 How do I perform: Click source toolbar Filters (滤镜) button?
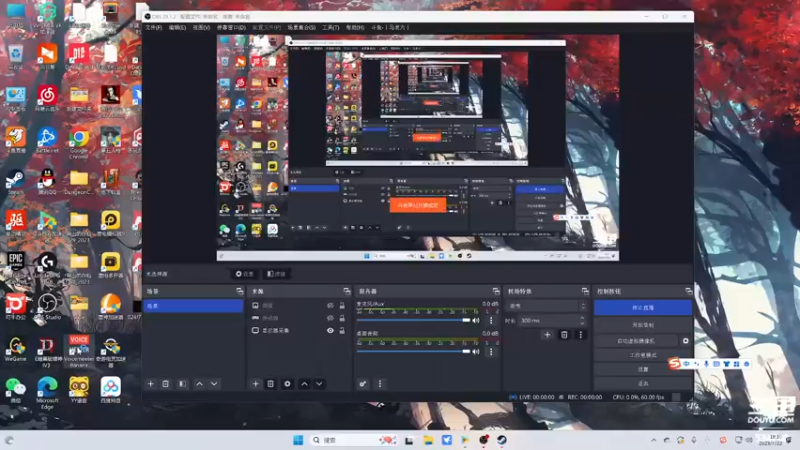coord(276,274)
